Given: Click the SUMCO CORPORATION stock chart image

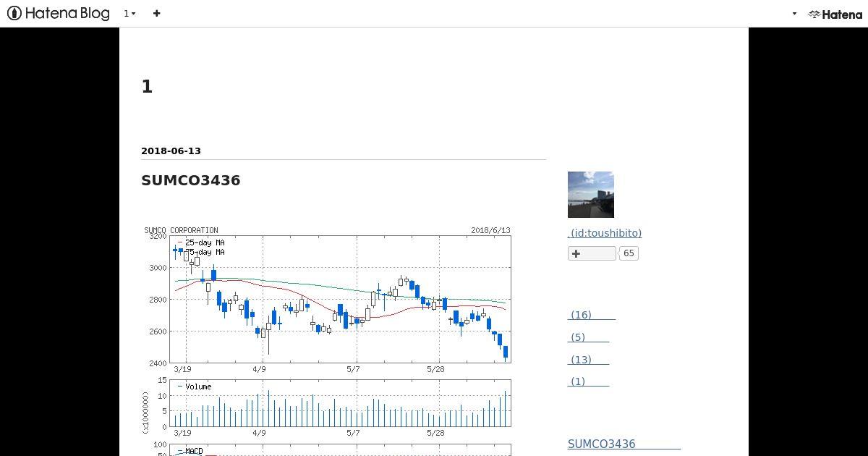Looking at the screenshot, I should pos(327,340).
